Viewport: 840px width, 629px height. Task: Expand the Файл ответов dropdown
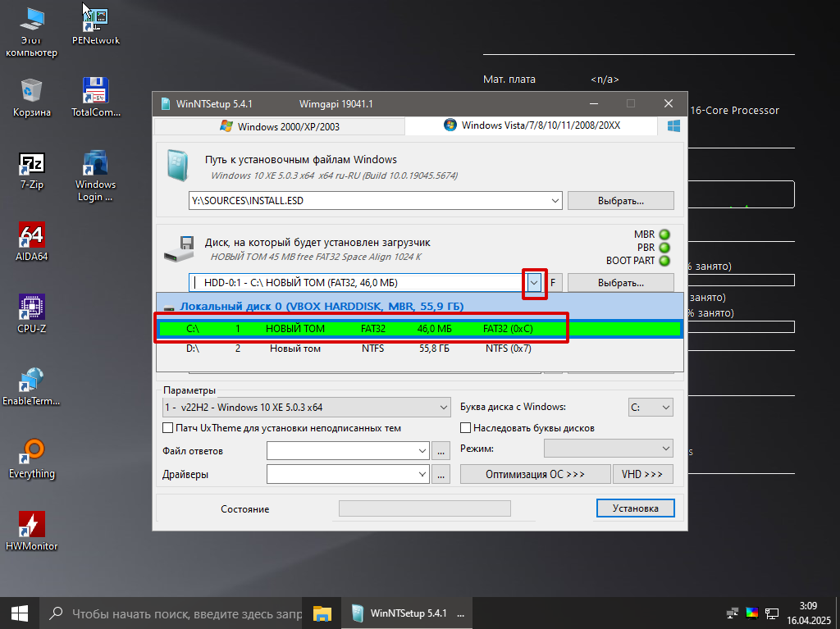(422, 451)
